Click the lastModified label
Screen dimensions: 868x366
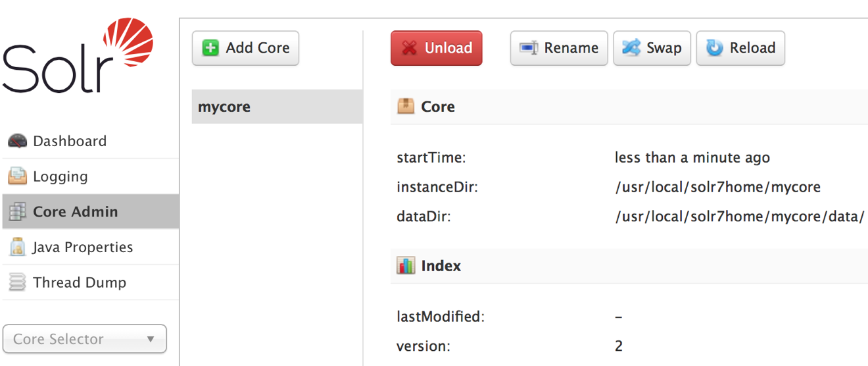(x=441, y=317)
